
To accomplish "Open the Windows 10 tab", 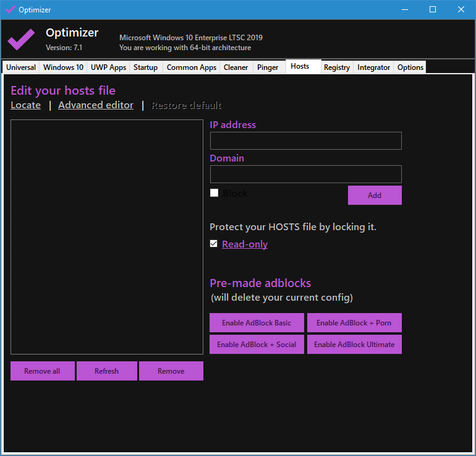I will click(63, 67).
